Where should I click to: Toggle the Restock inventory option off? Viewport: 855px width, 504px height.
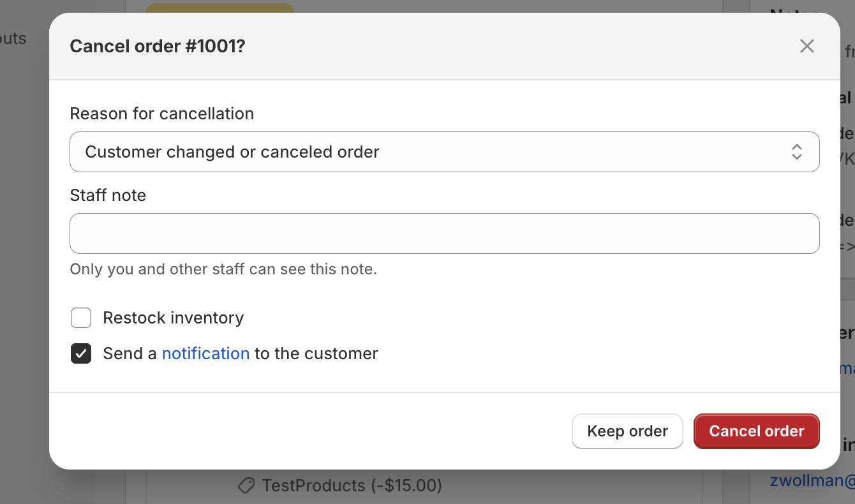81,317
